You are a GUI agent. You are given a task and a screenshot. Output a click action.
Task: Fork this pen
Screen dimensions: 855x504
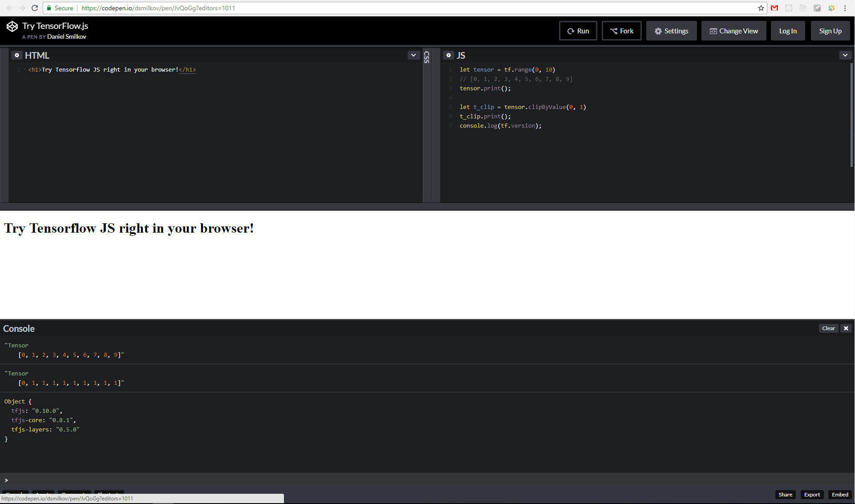[622, 31]
